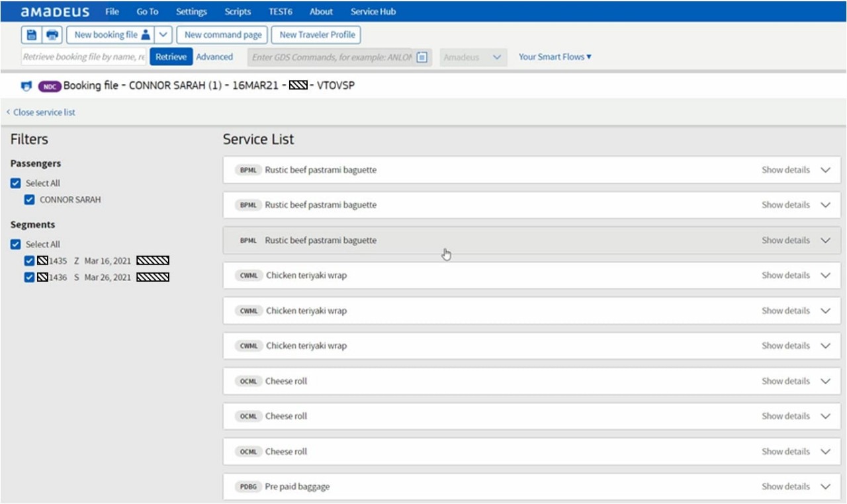Open the New booking file dropdown arrow
Screen dimensions: 847x504
[x=164, y=35]
